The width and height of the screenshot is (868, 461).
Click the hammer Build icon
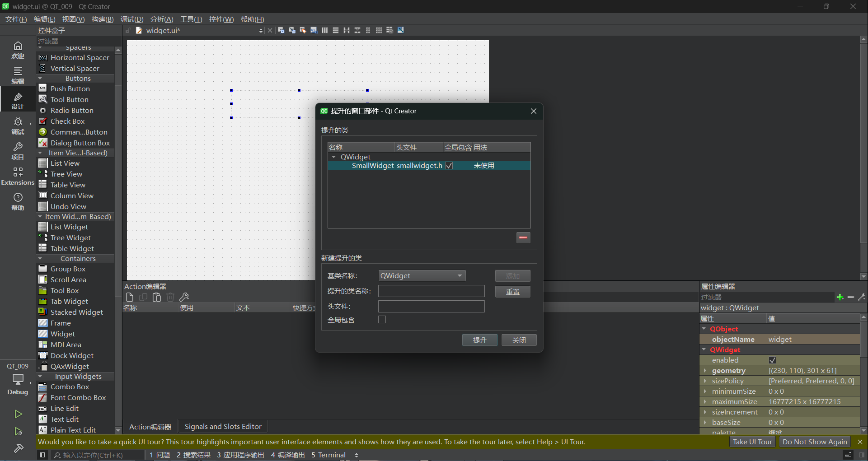pyautogui.click(x=19, y=448)
